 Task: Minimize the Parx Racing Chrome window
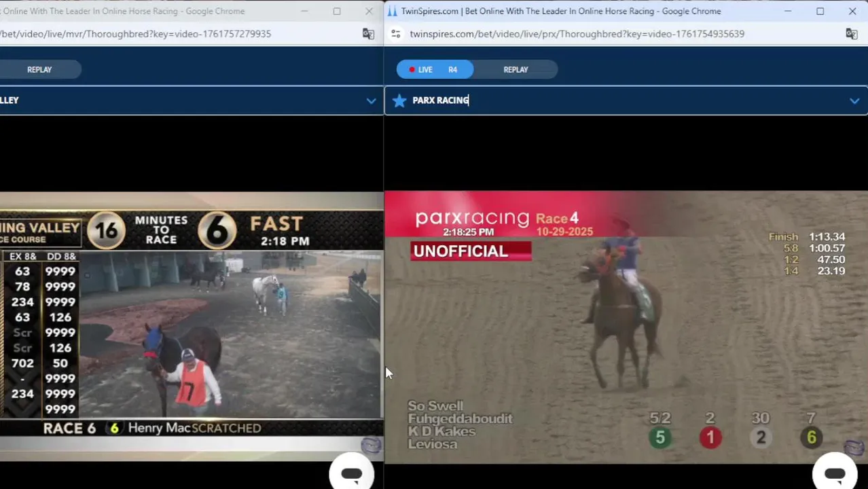pos(788,11)
